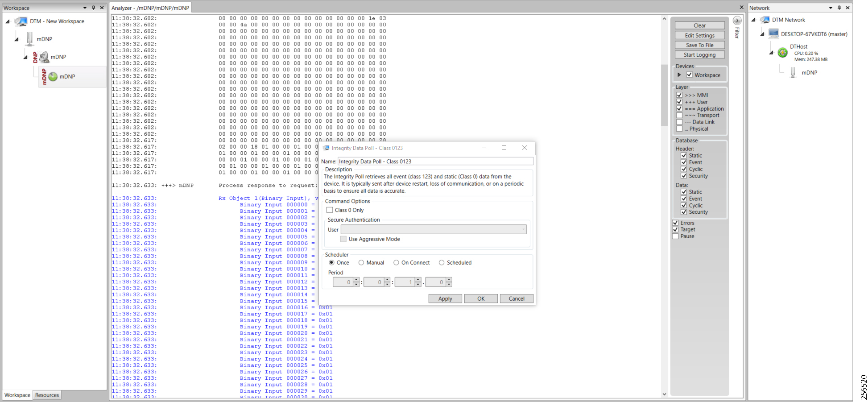This screenshot has height=402, width=868.
Task: Check Class 0 Only option
Action: [330, 210]
